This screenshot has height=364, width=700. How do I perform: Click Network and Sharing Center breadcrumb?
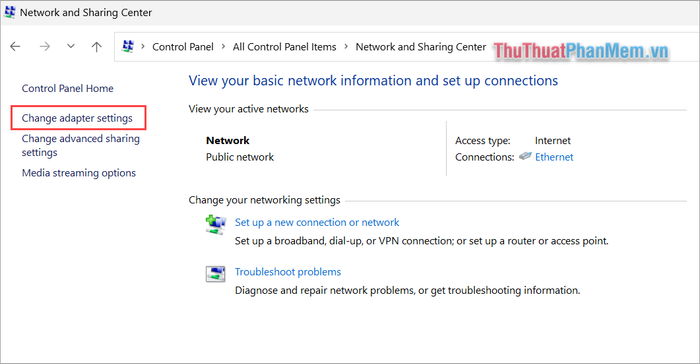click(x=421, y=47)
